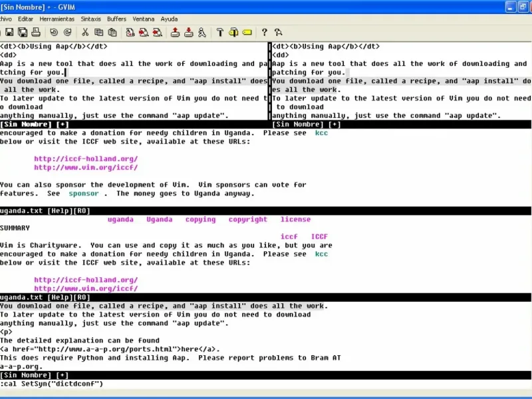532x399 pixels.
Task: Click the Jump to Tag yellow icon
Action: pos(247,32)
